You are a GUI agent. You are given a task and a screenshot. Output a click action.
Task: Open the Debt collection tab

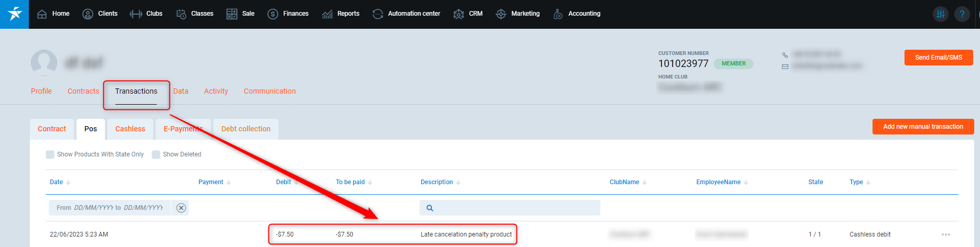pos(245,129)
